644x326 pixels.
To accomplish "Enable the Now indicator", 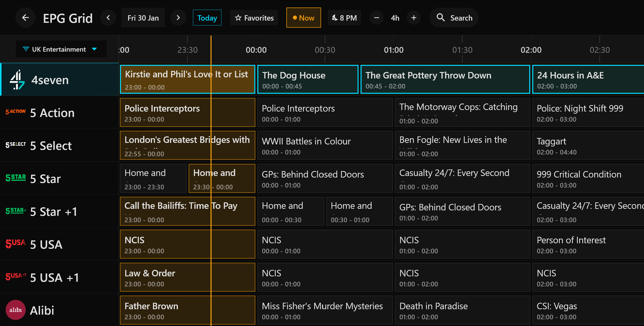I will (x=303, y=17).
